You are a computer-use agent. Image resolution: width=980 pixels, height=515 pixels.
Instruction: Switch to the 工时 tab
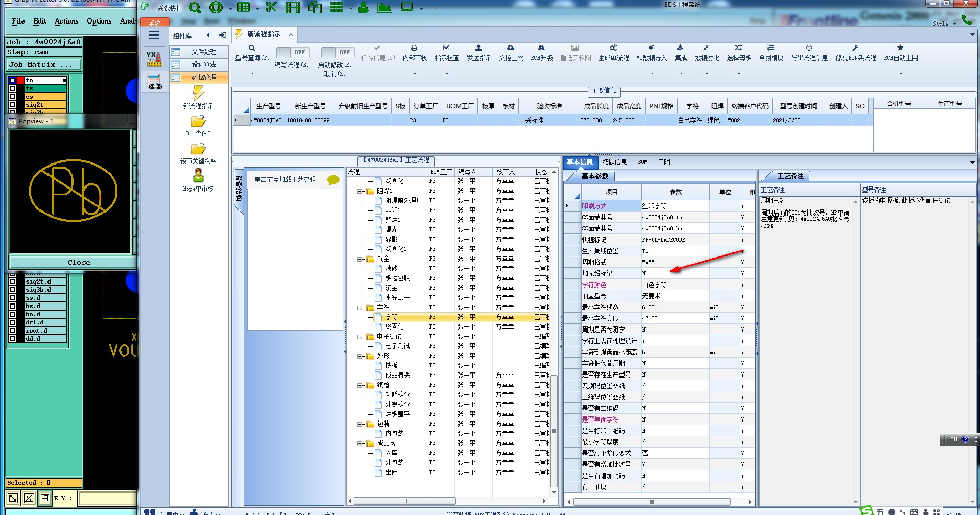664,162
